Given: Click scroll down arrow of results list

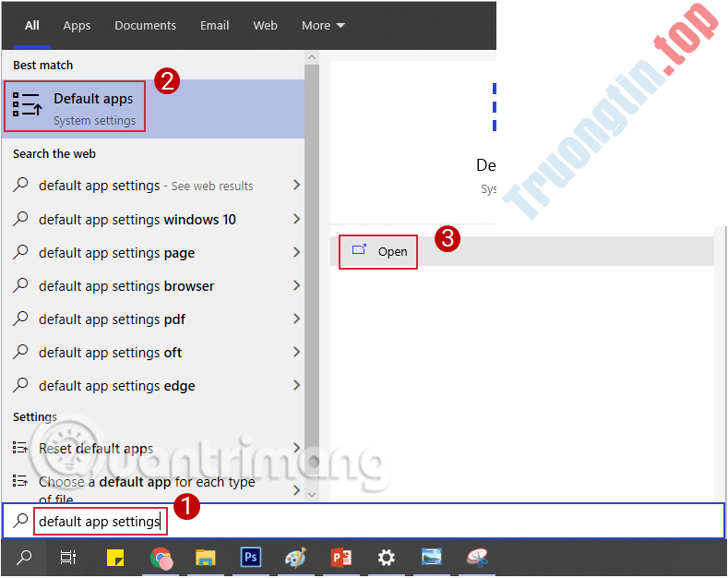Looking at the screenshot, I should point(312,494).
